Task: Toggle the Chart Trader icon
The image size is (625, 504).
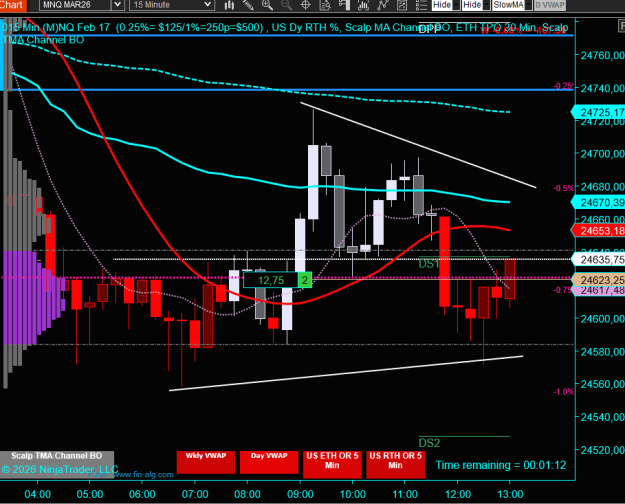Action: tap(344, 5)
